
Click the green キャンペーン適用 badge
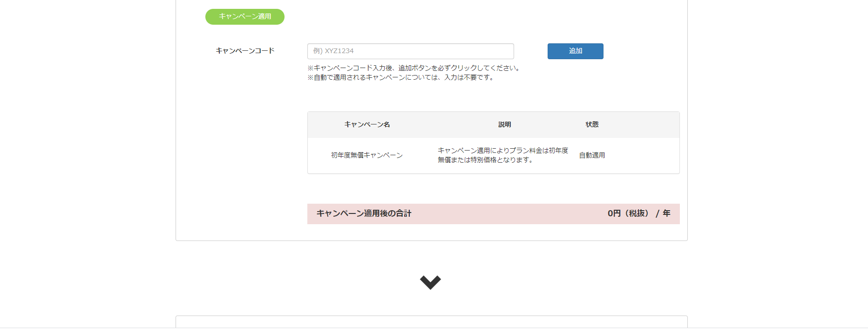click(x=245, y=17)
